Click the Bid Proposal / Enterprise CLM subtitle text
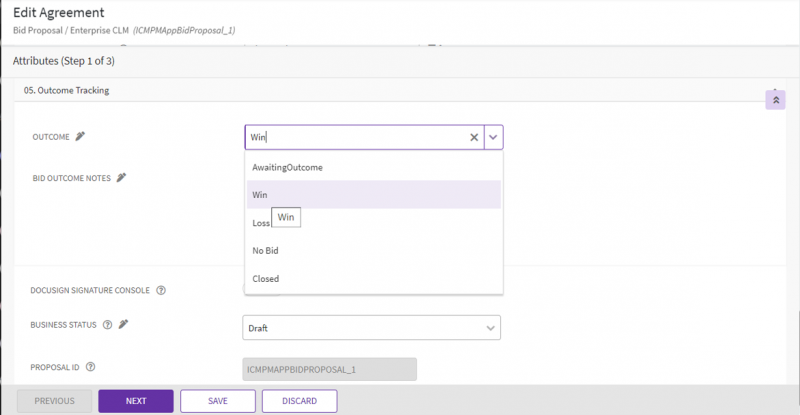Viewport: 800px width, 415px height. tap(71, 30)
